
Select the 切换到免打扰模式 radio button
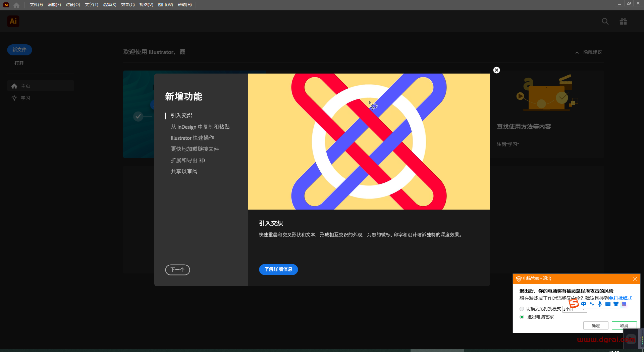click(x=522, y=309)
